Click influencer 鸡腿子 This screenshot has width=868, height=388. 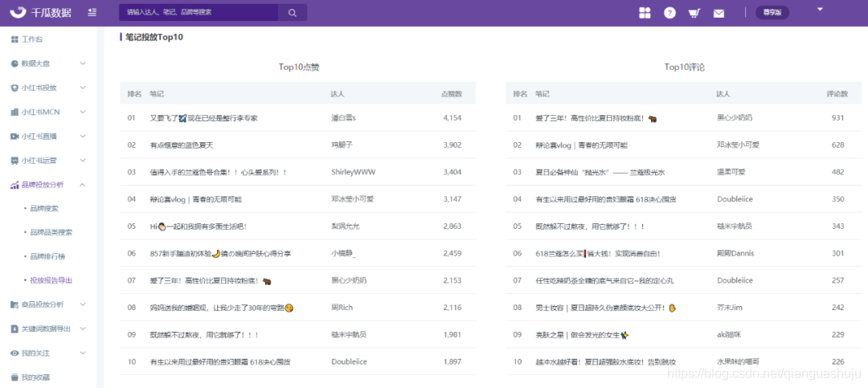pyautogui.click(x=342, y=145)
